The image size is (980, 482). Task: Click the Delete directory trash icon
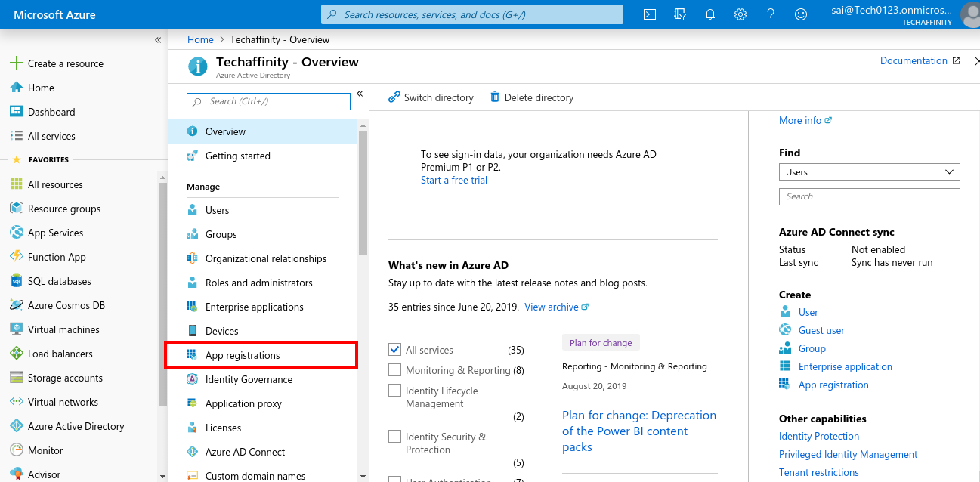495,97
